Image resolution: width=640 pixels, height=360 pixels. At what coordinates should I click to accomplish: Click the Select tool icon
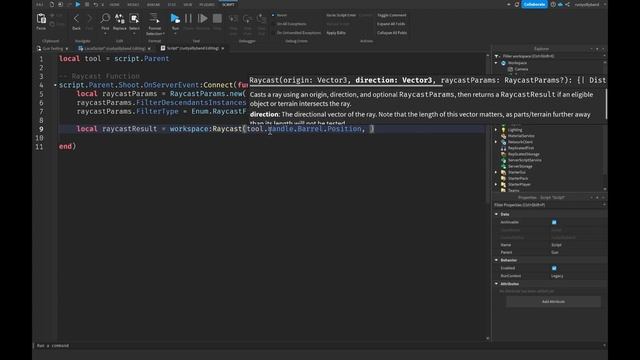pyautogui.click(x=134, y=18)
